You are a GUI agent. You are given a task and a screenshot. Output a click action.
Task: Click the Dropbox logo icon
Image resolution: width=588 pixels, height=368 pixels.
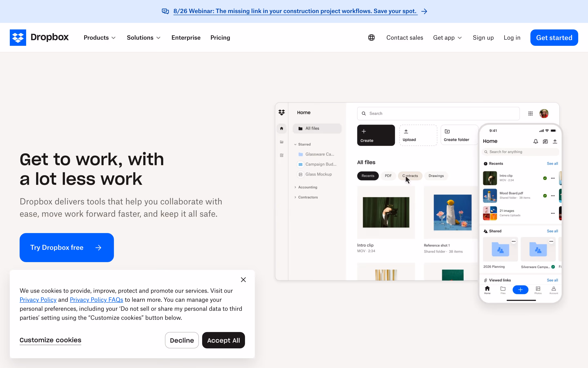point(18,37)
